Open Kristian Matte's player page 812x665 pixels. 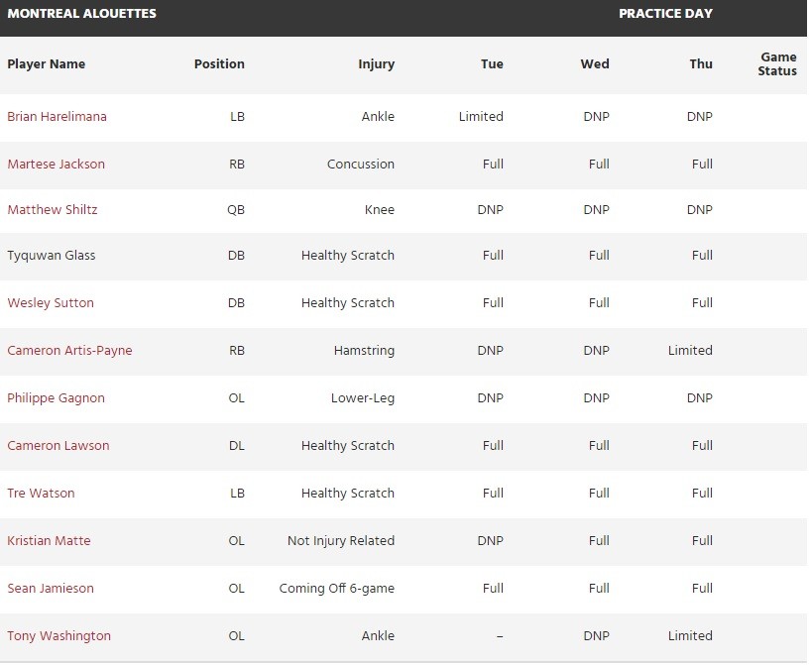click(49, 541)
